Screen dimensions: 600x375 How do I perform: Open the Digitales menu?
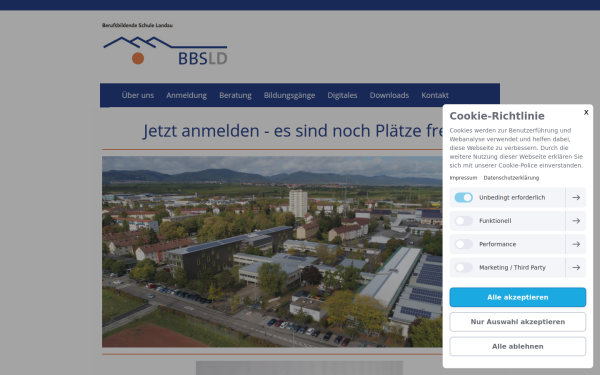[342, 95]
